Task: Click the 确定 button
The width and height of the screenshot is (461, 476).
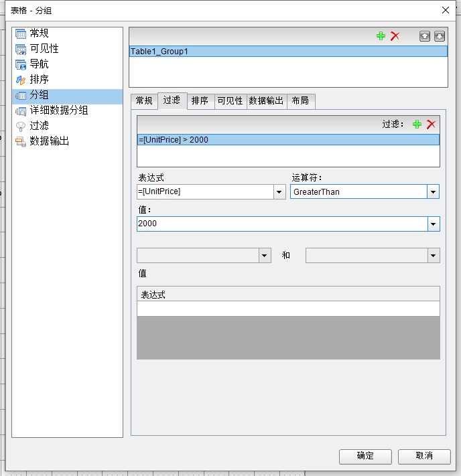Action: click(365, 456)
